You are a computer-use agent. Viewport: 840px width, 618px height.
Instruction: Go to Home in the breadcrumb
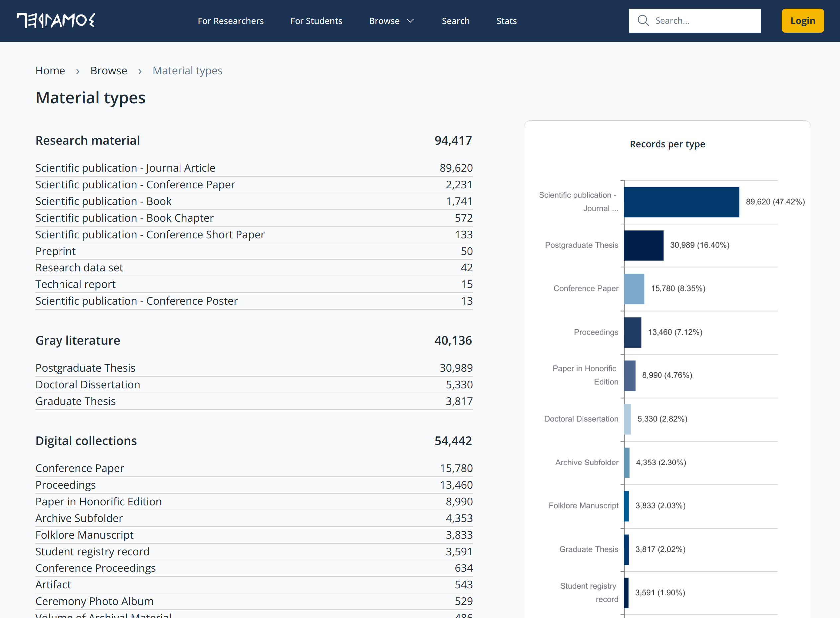point(50,71)
